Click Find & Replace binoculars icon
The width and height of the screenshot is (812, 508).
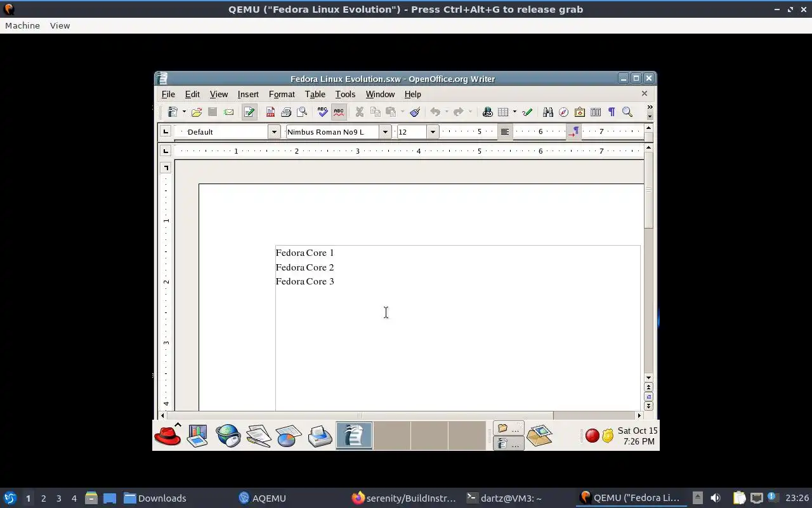click(x=547, y=112)
